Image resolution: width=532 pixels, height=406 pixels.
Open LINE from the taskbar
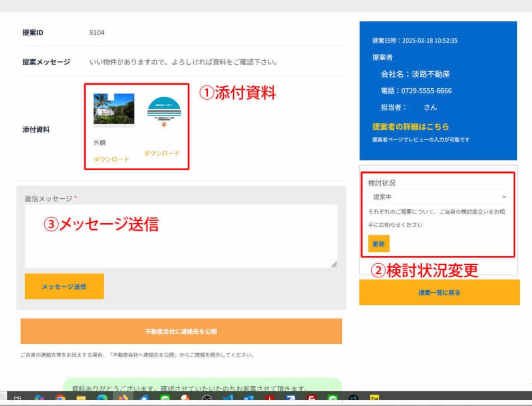(x=165, y=400)
